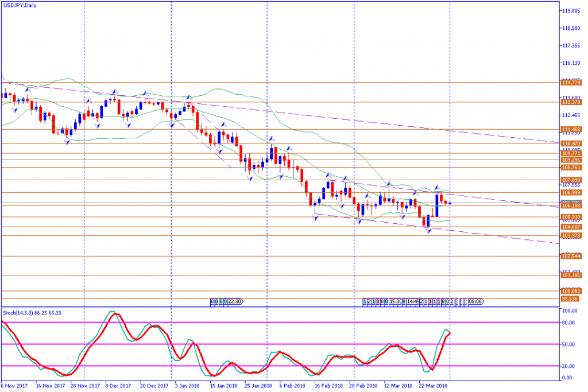The height and width of the screenshot is (392, 588).
Task: Click the stochastic 80.00 level label
Action: pos(568,323)
